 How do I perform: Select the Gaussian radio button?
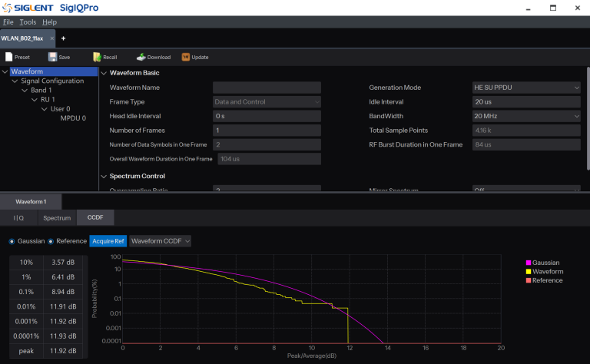[x=12, y=241]
